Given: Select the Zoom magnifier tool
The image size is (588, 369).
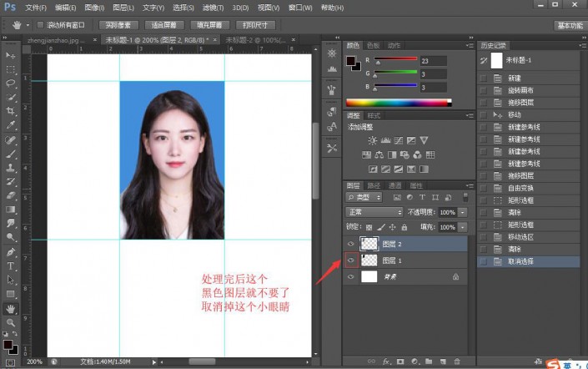Looking at the screenshot, I should [x=11, y=321].
